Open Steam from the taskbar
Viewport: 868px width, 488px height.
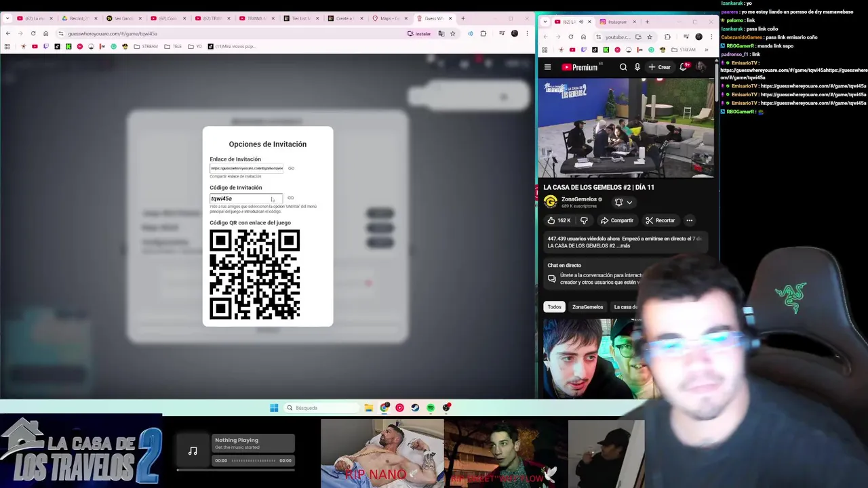[x=415, y=408]
